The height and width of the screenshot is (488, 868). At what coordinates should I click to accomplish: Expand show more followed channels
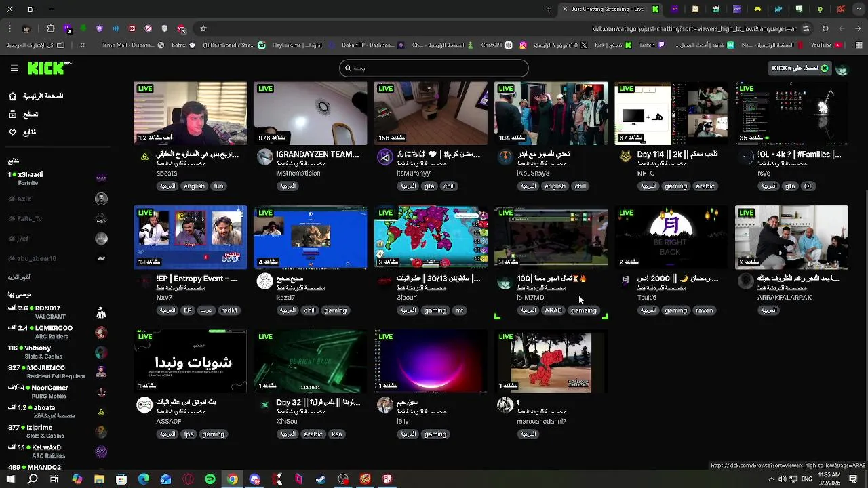[x=19, y=277]
